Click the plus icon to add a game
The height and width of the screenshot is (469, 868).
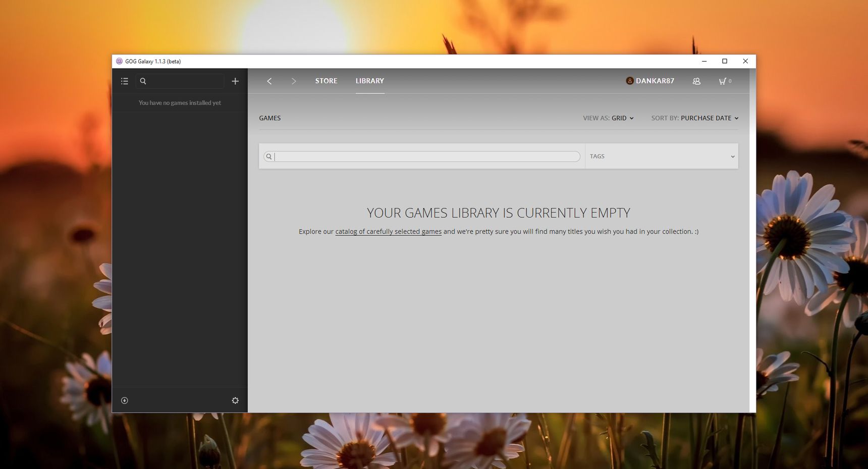tap(235, 81)
